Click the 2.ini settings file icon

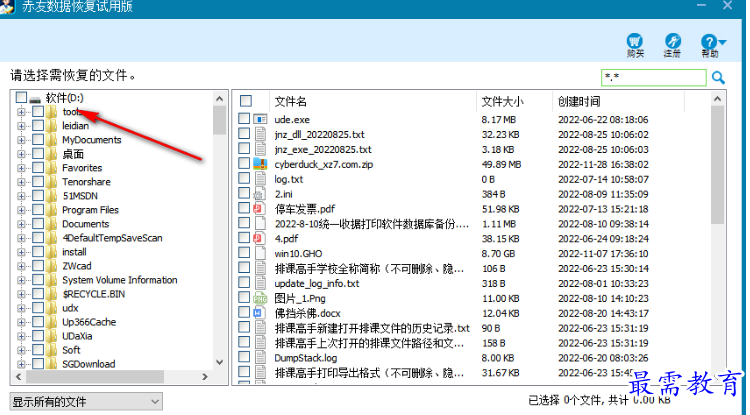259,194
